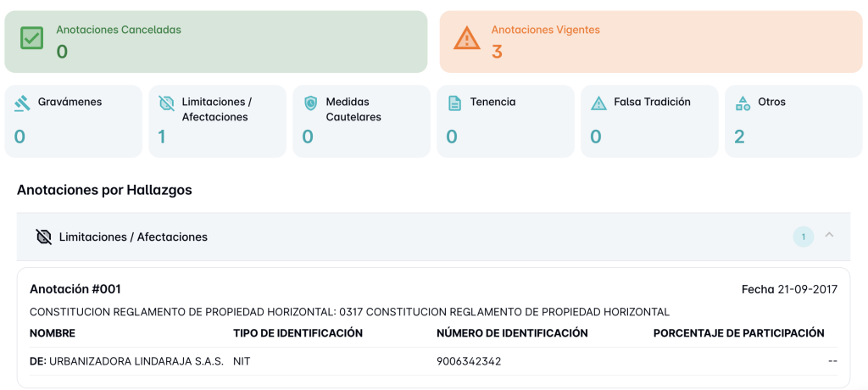The width and height of the screenshot is (868, 390).
Task: Click the URBANIZADORA LINDARAJA S.A.S. name
Action: click(x=136, y=361)
